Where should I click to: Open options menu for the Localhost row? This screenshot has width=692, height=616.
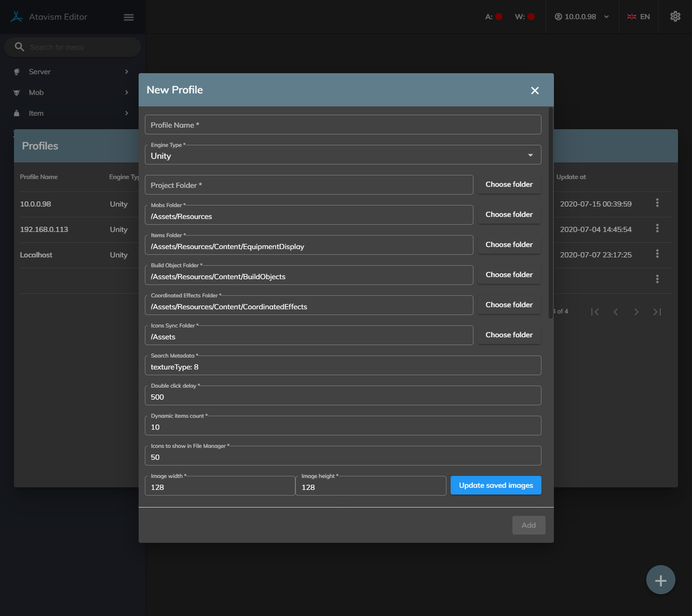pyautogui.click(x=657, y=254)
